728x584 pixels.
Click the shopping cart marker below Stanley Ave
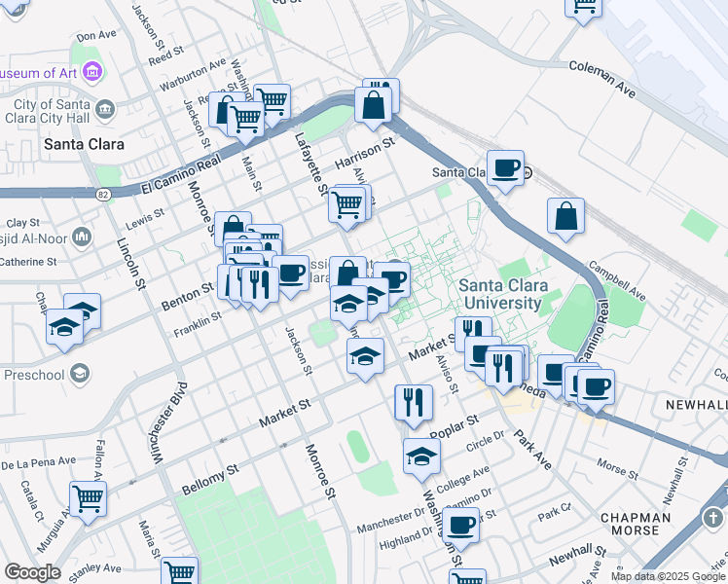(180, 570)
